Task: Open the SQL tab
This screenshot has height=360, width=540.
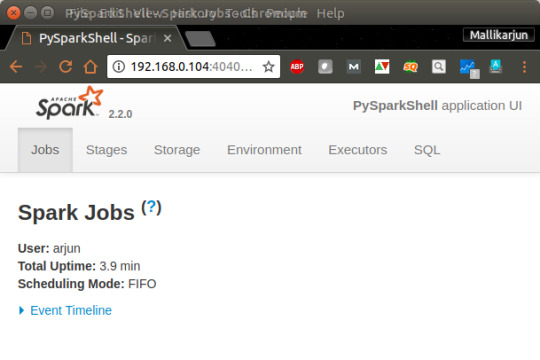Action: tap(427, 150)
